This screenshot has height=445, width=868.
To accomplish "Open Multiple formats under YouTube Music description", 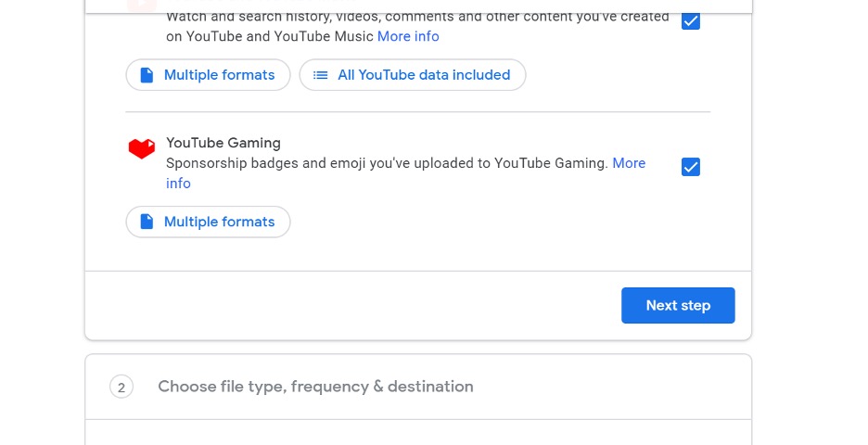I will tap(208, 75).
